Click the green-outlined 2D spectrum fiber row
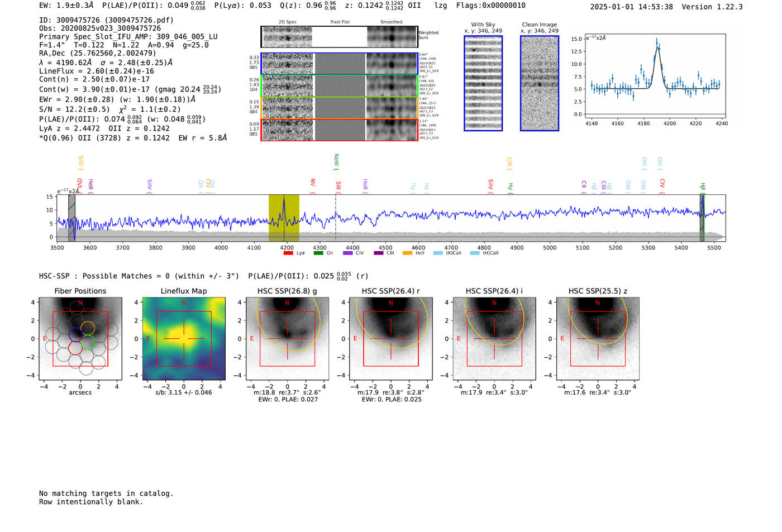This screenshot has height=532, width=782. pos(340,85)
